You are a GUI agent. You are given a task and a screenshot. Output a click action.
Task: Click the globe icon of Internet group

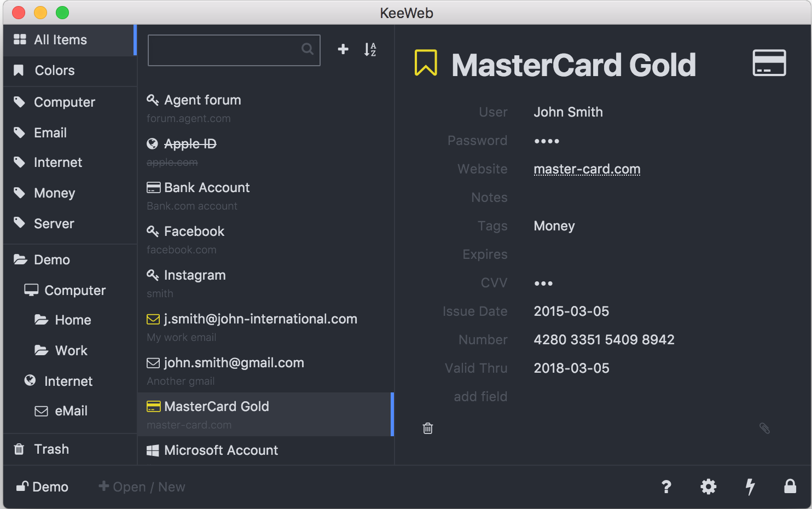(30, 380)
